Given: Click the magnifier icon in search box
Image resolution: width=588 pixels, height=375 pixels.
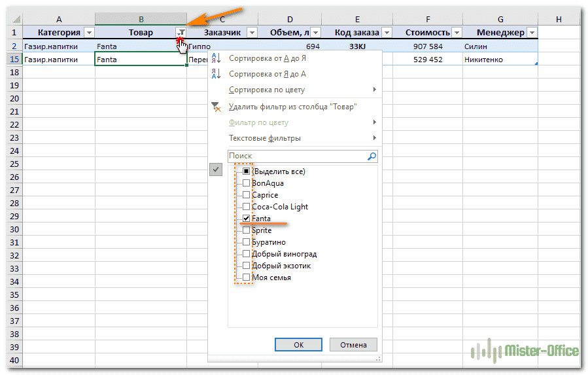Looking at the screenshot, I should point(372,156).
